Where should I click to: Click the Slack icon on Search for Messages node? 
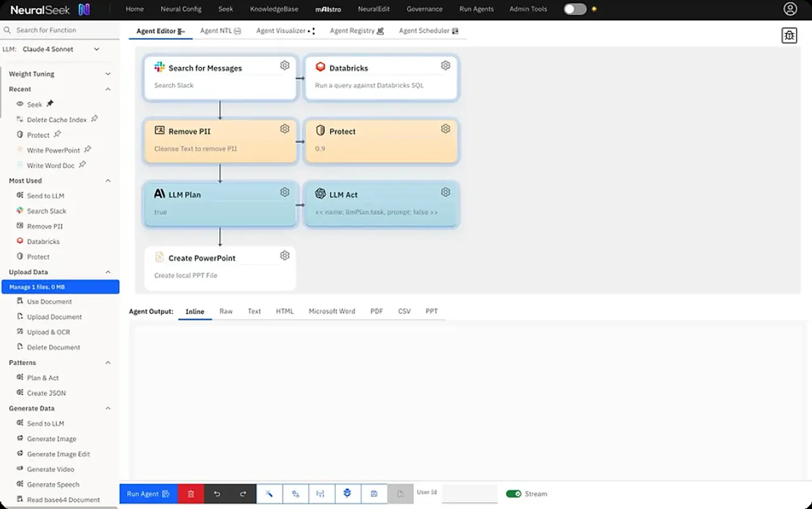159,67
